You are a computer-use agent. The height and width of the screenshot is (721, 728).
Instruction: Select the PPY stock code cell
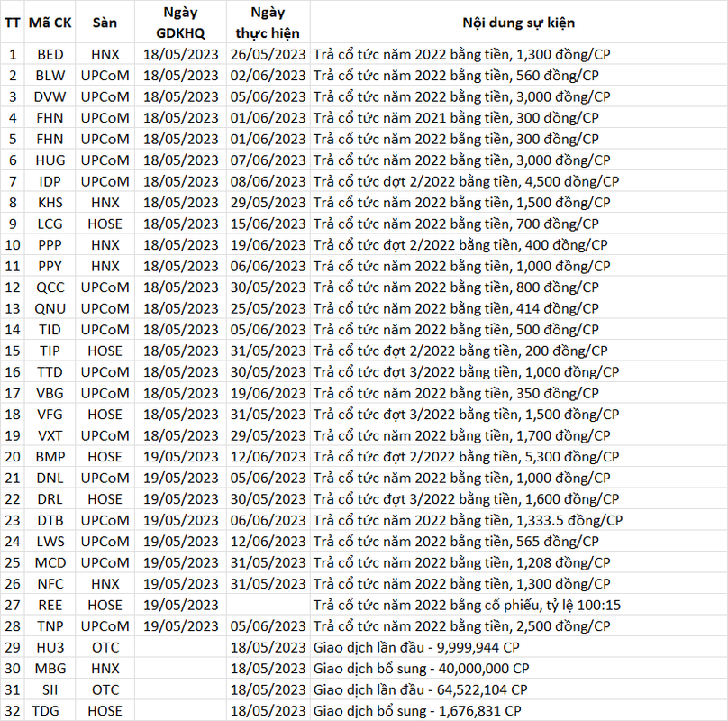pos(50,266)
